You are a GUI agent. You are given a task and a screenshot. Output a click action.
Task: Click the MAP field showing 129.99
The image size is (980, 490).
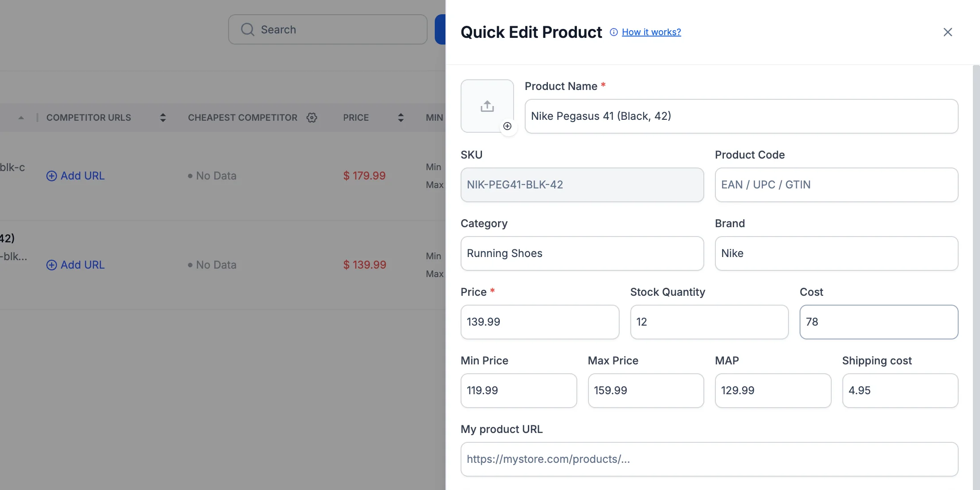(x=773, y=391)
